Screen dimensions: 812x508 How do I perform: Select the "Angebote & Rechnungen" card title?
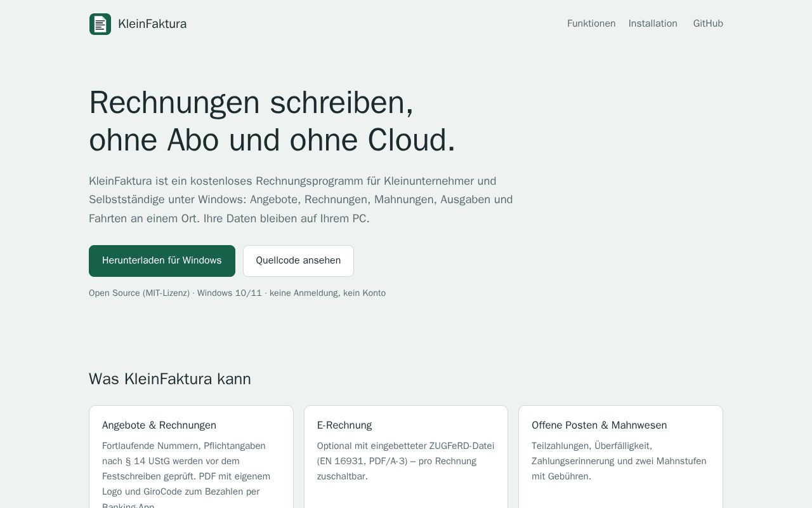click(x=159, y=425)
